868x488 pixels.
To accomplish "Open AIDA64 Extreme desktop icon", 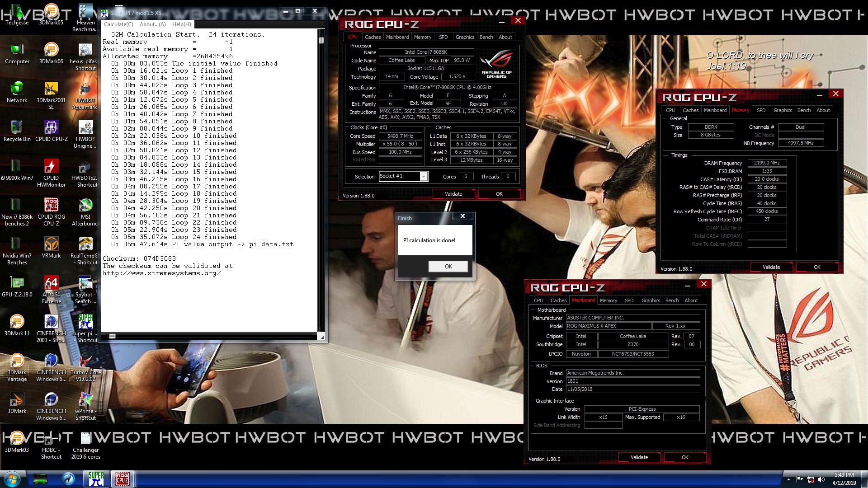I will [51, 290].
